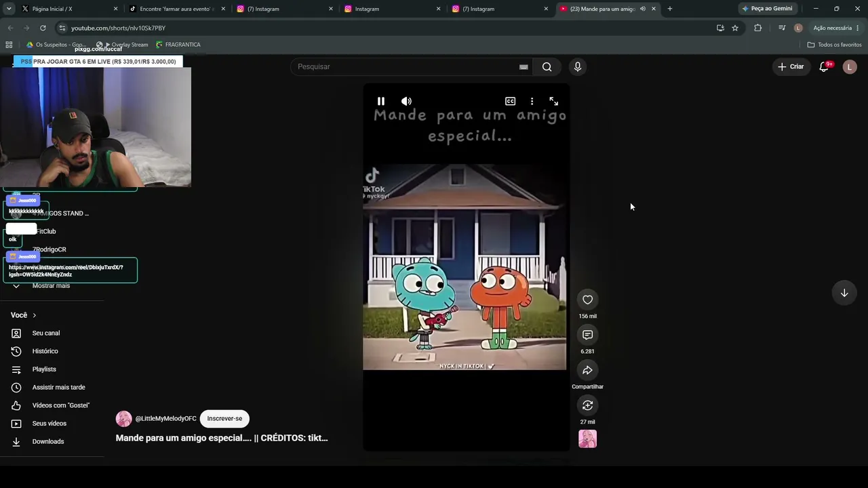This screenshot has height=488, width=868.
Task: Like the Short with the heart icon
Action: point(587,300)
